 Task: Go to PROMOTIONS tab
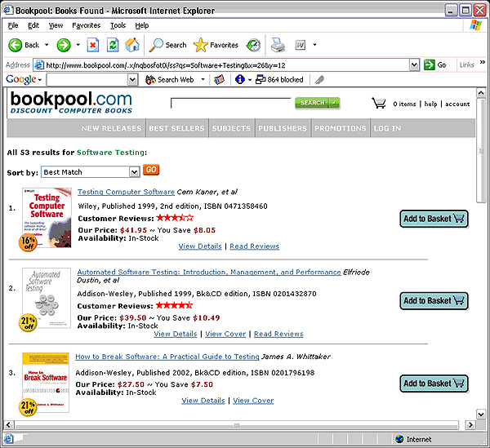(341, 128)
